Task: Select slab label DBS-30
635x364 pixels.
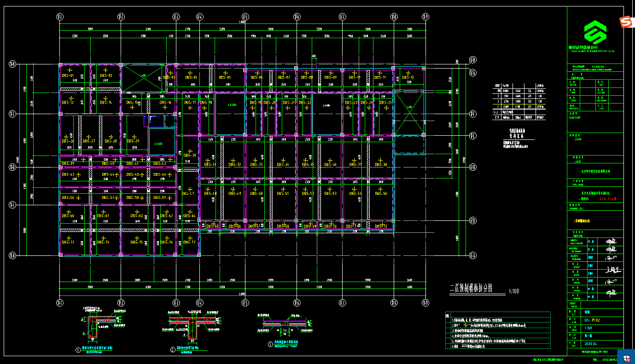Action: coord(190,156)
